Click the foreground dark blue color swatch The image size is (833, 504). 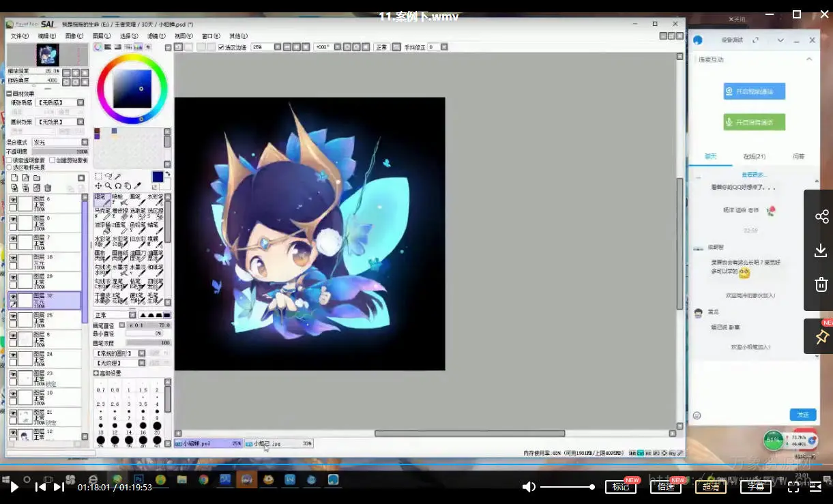[158, 177]
